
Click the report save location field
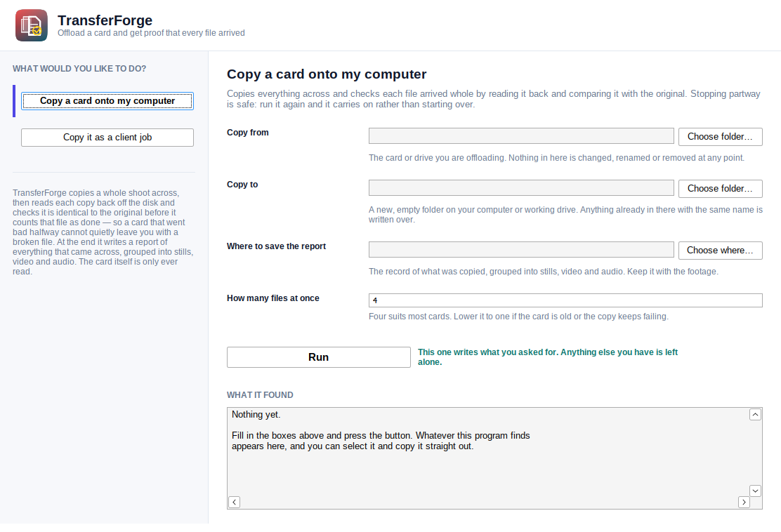521,249
